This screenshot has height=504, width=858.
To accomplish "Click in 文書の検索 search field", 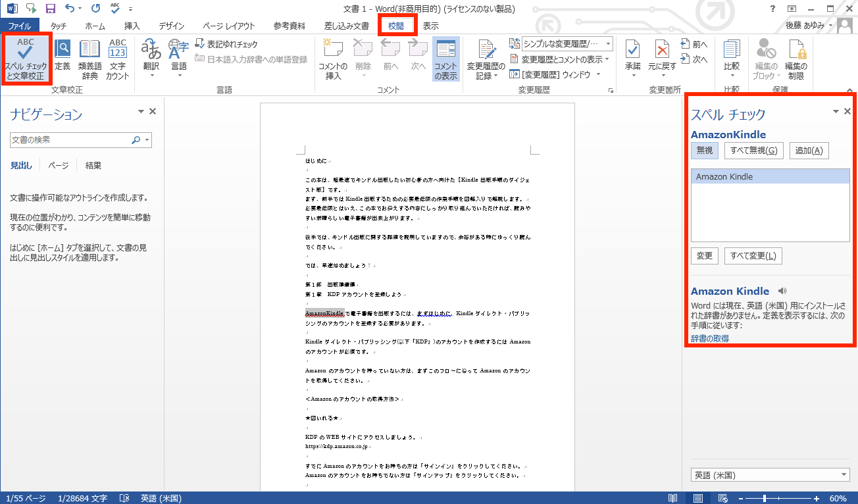I will click(70, 139).
